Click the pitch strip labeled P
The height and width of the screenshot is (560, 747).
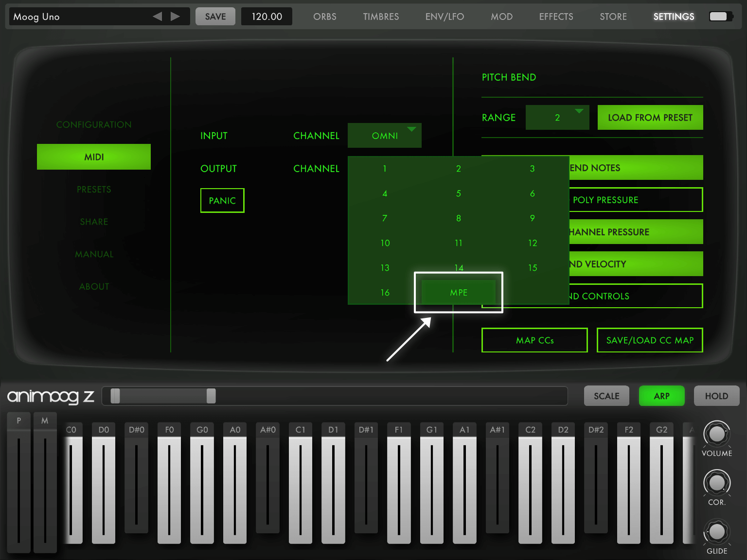[19, 483]
